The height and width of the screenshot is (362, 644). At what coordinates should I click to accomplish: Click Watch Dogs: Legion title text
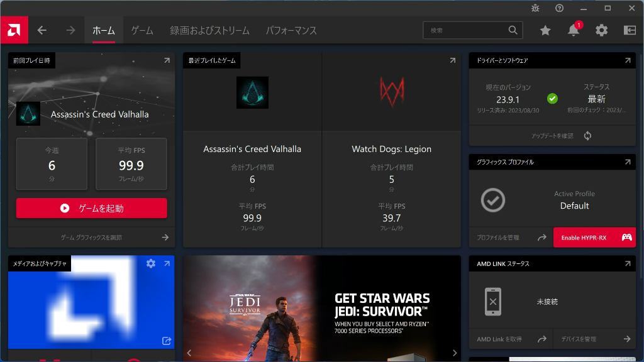[x=391, y=149]
